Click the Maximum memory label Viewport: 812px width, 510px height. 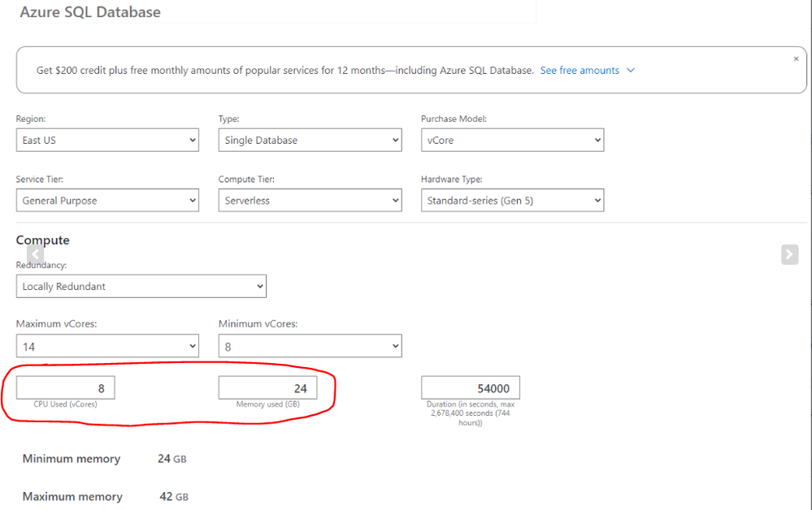click(x=72, y=496)
